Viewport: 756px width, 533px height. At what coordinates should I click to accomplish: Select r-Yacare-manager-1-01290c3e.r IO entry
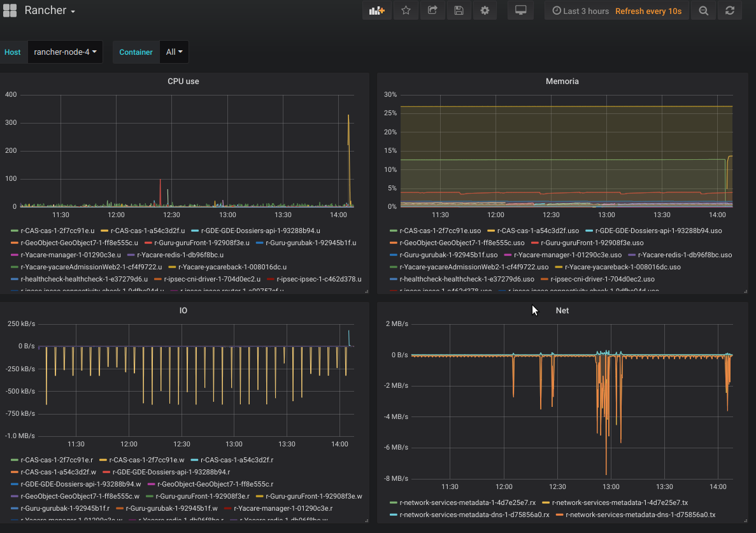click(x=283, y=508)
